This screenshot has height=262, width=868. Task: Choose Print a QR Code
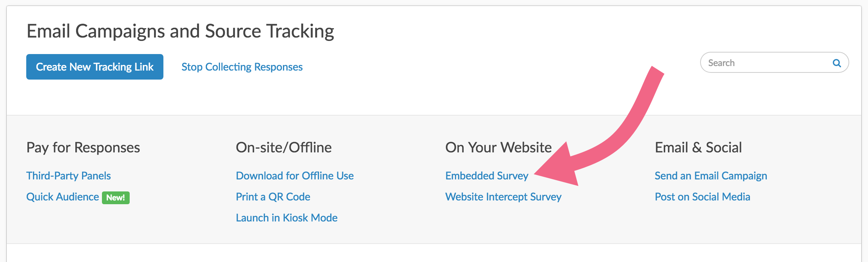(273, 197)
